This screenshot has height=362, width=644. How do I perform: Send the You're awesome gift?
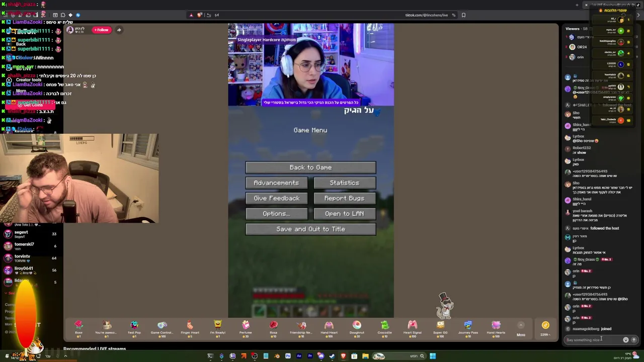(106, 328)
